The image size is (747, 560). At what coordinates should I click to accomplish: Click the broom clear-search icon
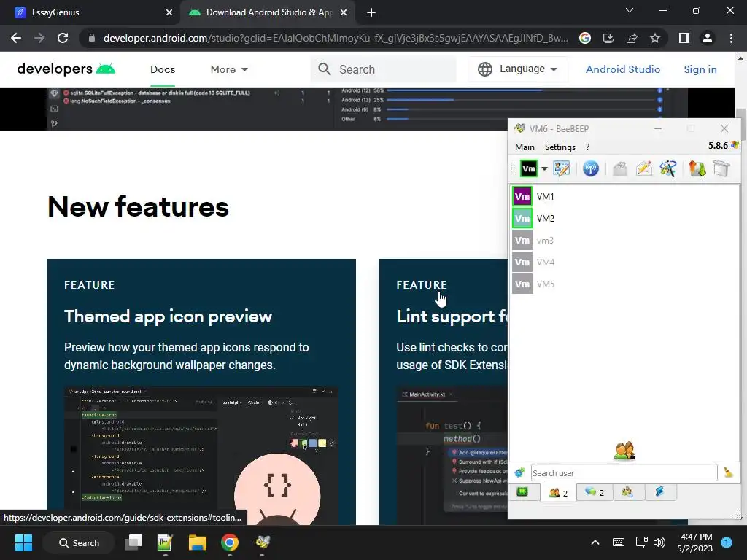point(729,472)
